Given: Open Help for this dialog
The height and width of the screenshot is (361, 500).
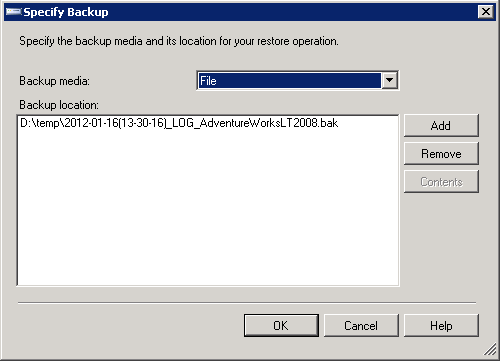Looking at the screenshot, I should (441, 325).
